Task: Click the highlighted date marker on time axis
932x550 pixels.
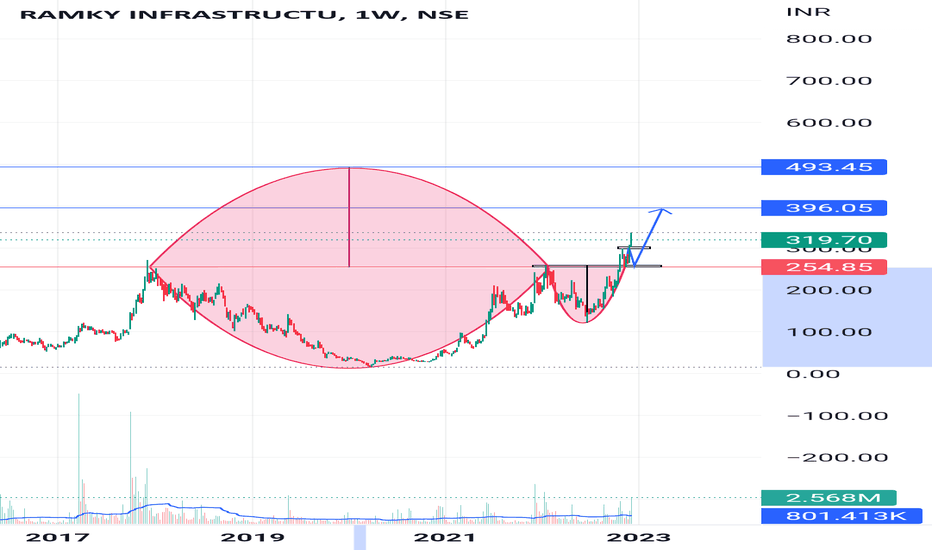Action: tap(360, 538)
